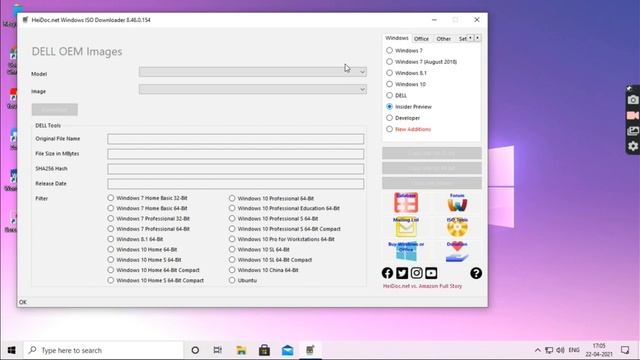The image size is (640, 360).
Task: Click the ENG language indicator
Action: [574, 350]
